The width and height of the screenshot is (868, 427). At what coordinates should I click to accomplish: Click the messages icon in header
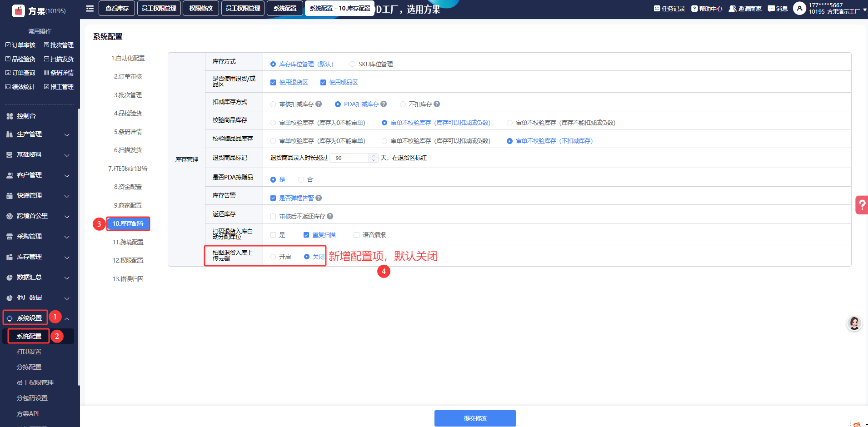[x=771, y=9]
